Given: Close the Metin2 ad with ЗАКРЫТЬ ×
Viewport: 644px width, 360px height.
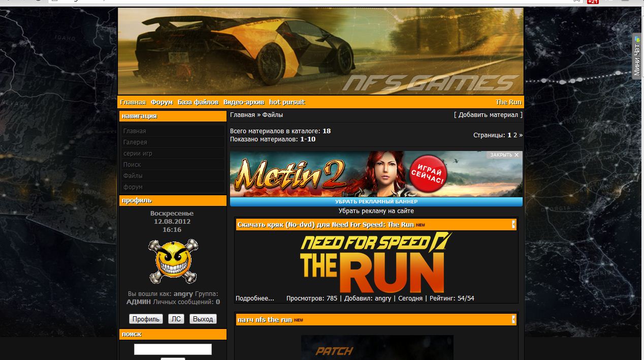Looking at the screenshot, I should 504,155.
